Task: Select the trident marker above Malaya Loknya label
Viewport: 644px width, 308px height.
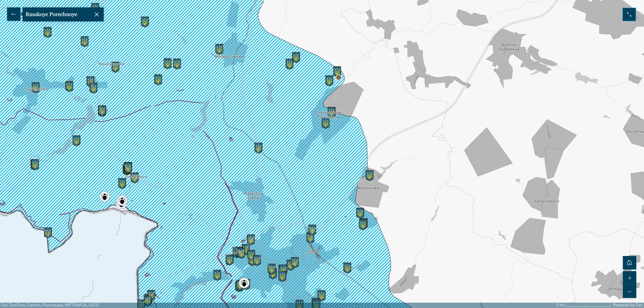Action: pos(219,49)
